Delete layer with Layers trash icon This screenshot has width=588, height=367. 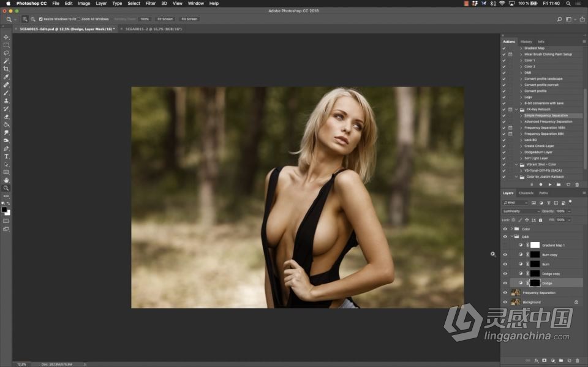point(578,360)
